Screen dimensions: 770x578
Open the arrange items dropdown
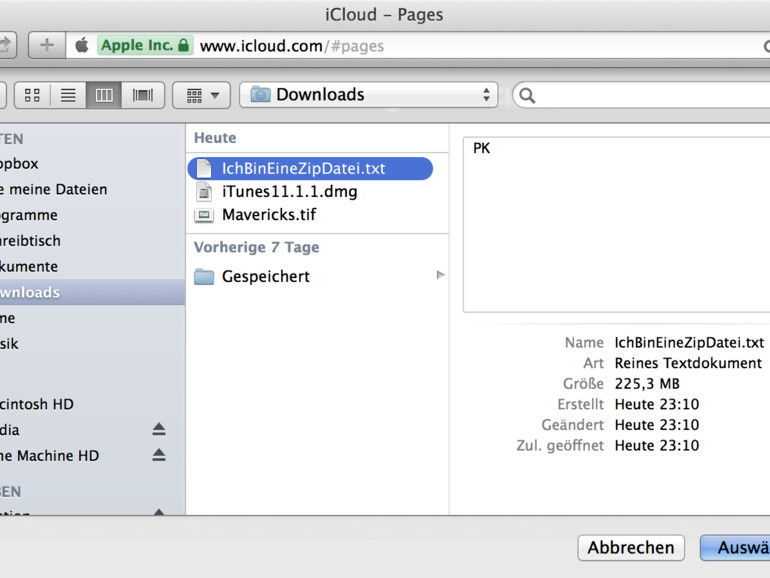coord(201,95)
